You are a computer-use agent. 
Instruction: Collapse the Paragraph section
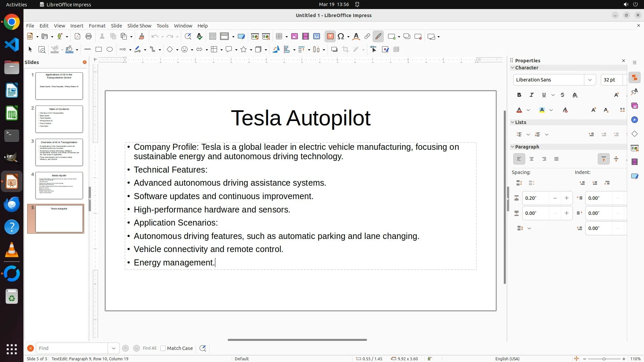[x=513, y=147]
